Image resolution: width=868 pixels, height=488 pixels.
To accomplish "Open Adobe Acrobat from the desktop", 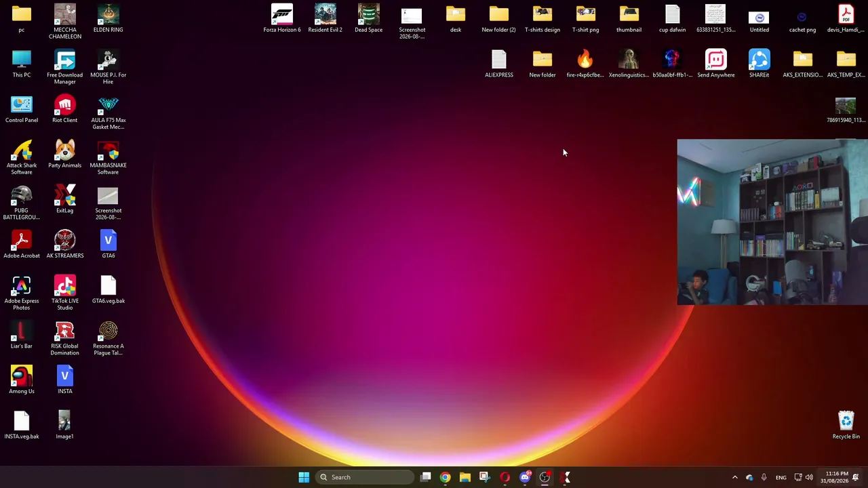I will (22, 245).
